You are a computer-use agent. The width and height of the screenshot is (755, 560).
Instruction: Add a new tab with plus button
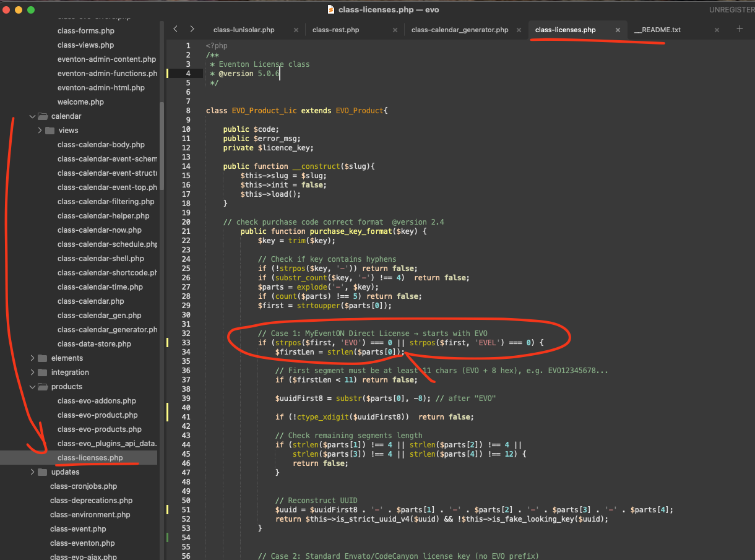point(740,29)
